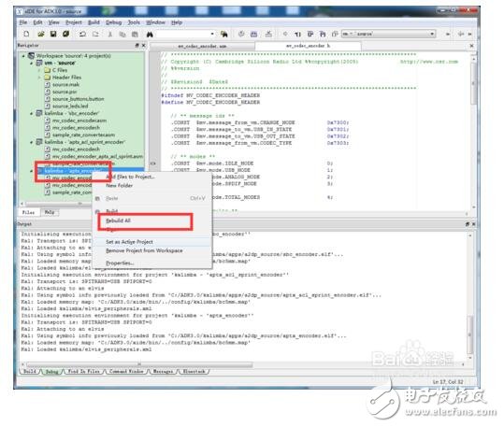Collapse the kalimba 'sbc_encoder' project node
Screen dimensions: 504x427
[x=32, y=113]
